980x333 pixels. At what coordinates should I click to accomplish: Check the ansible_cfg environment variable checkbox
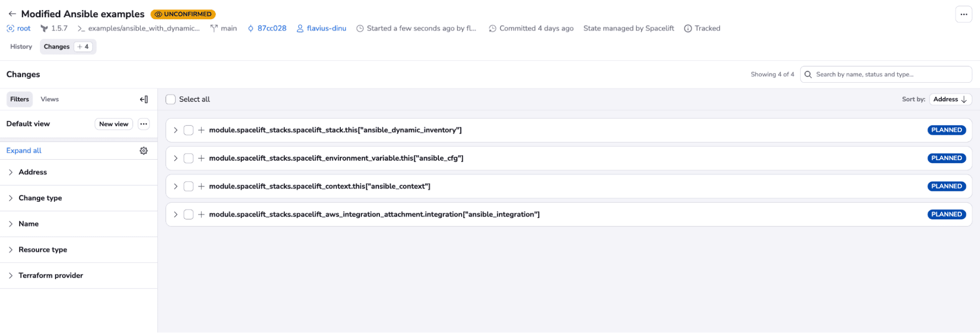(x=188, y=158)
